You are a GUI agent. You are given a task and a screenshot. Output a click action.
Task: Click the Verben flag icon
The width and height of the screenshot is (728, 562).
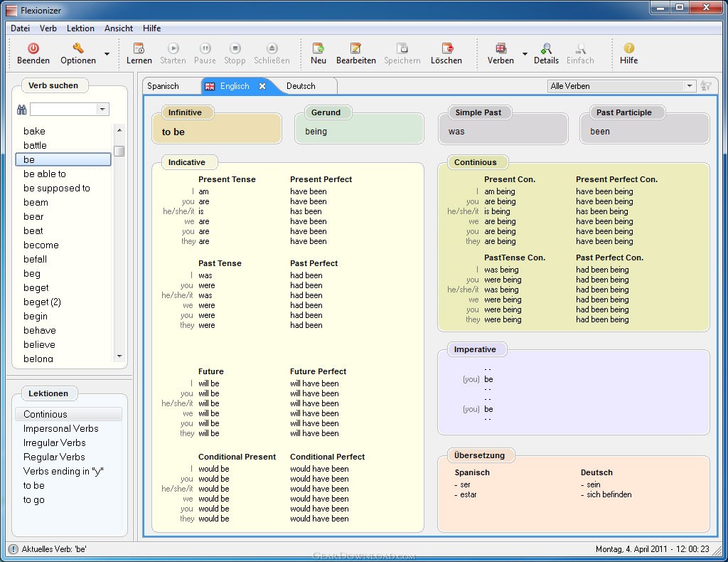(x=500, y=48)
